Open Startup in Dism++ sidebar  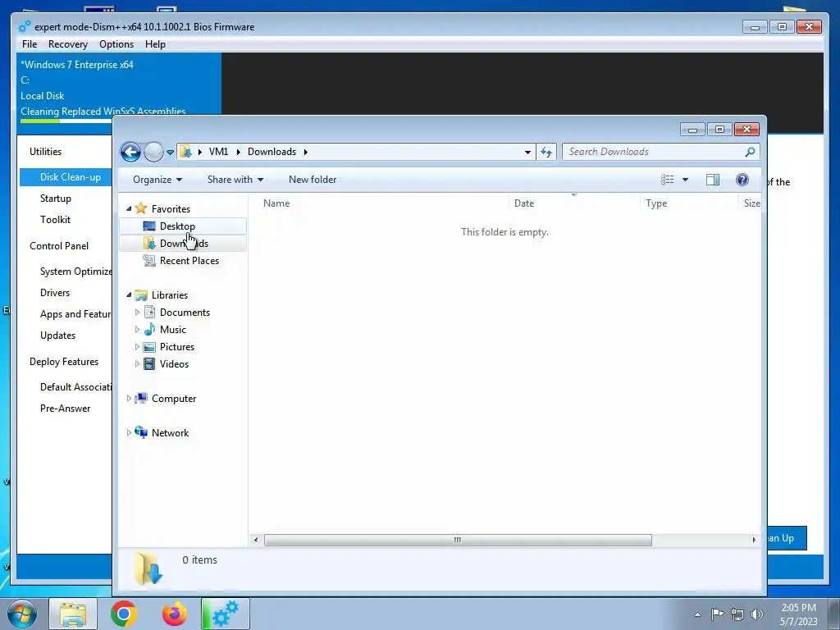tap(56, 199)
